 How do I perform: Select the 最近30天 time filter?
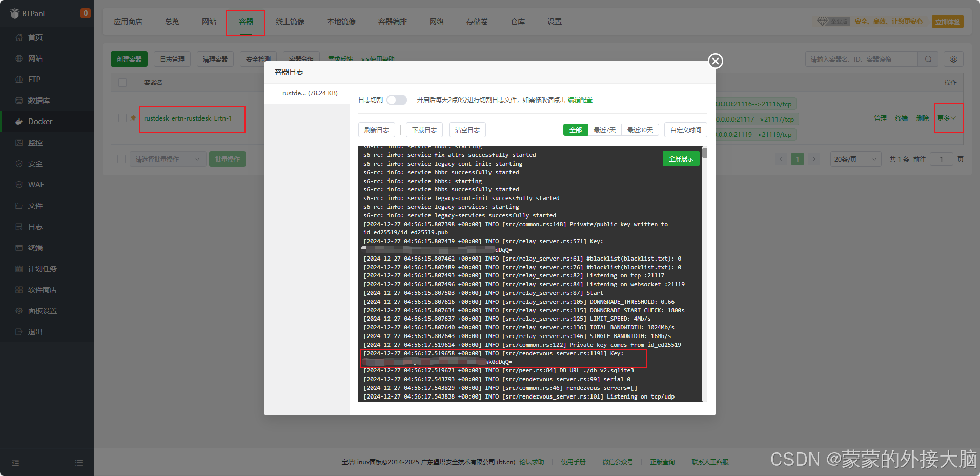(640, 130)
